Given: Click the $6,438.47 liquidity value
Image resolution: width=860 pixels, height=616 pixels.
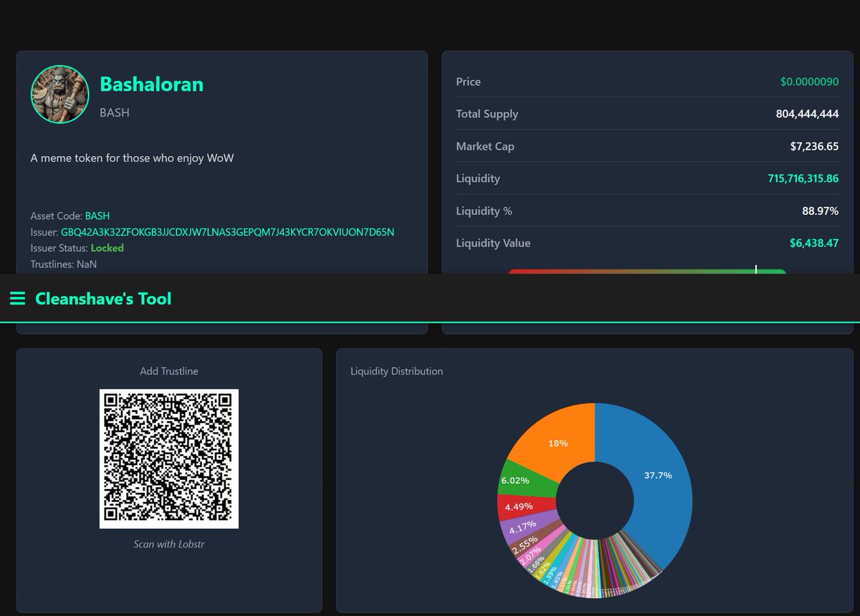Looking at the screenshot, I should click(x=814, y=243).
